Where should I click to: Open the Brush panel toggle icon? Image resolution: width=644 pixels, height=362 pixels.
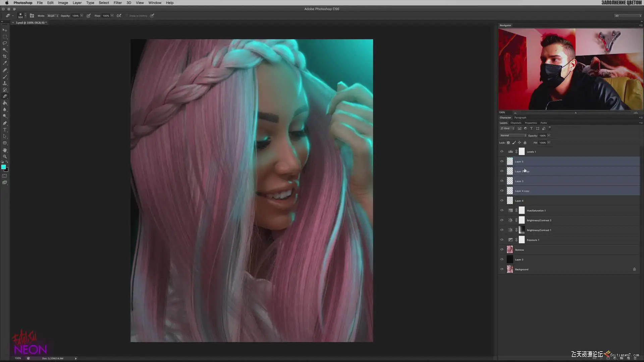coord(32,16)
